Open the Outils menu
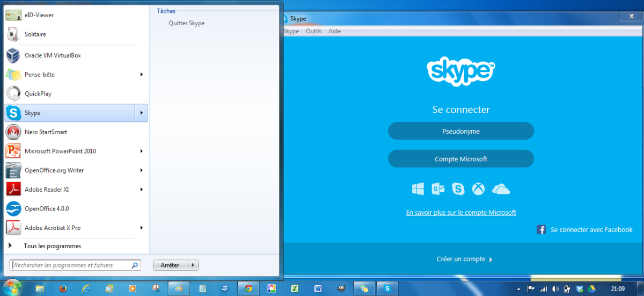This screenshot has height=296, width=644. click(x=314, y=31)
